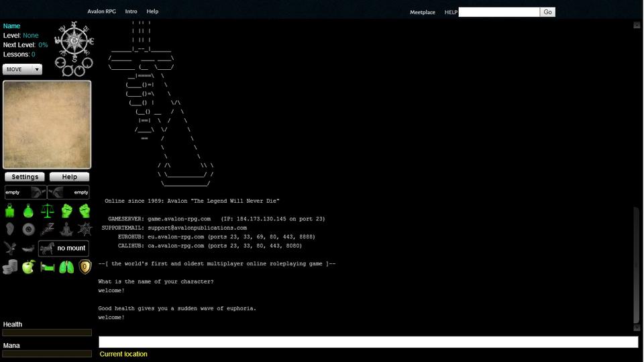This screenshot has width=644, height=362.
Task: Open the Avalon RPG menu item
Action: 101,11
